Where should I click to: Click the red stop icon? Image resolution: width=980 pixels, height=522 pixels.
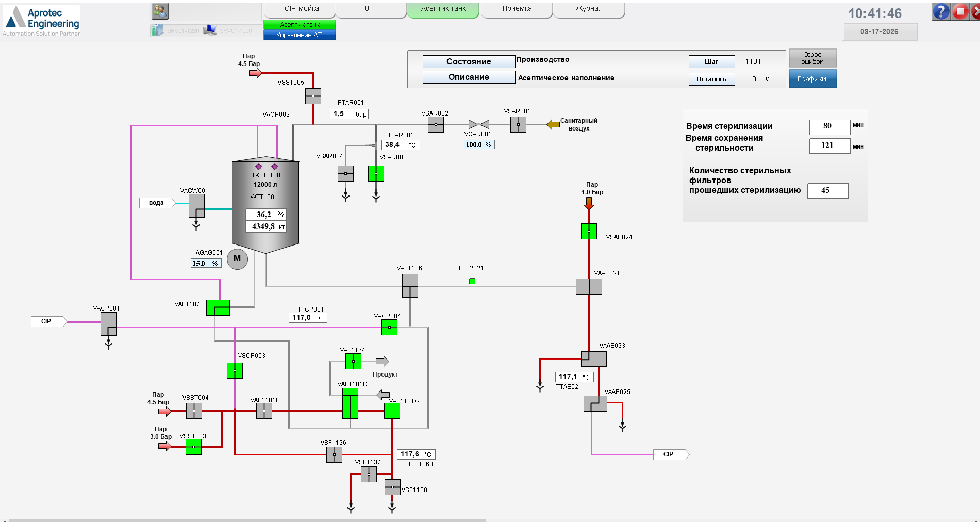[x=960, y=11]
